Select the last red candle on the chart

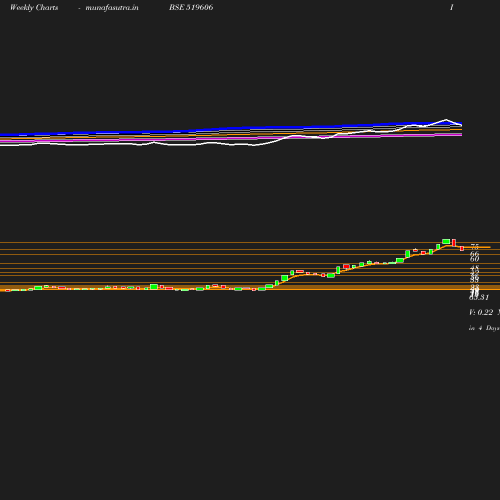point(462,248)
